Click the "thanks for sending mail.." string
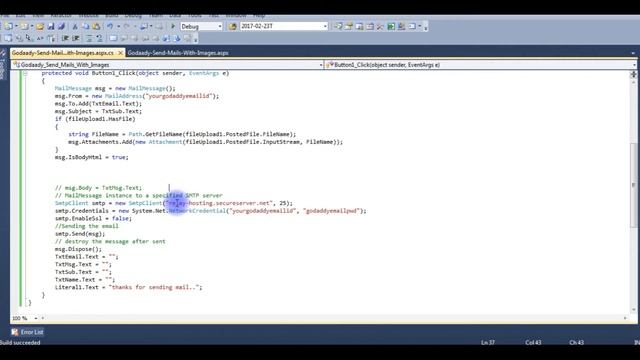The width and height of the screenshot is (640, 360). 154,287
